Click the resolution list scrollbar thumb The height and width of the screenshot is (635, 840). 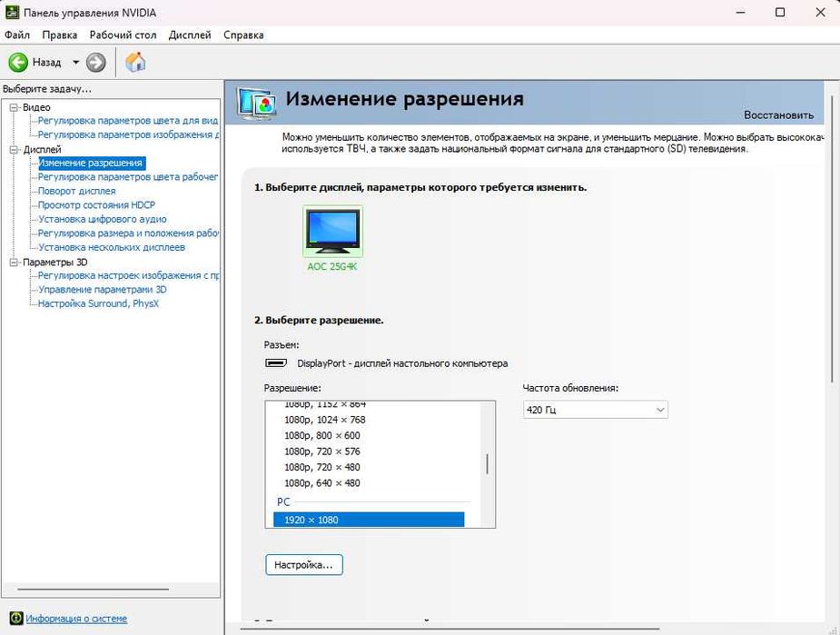click(x=487, y=464)
